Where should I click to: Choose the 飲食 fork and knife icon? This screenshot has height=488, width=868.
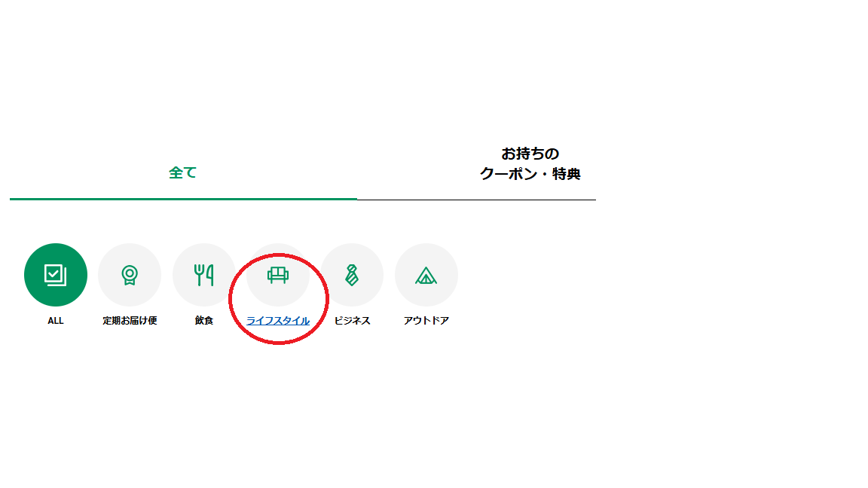203,275
